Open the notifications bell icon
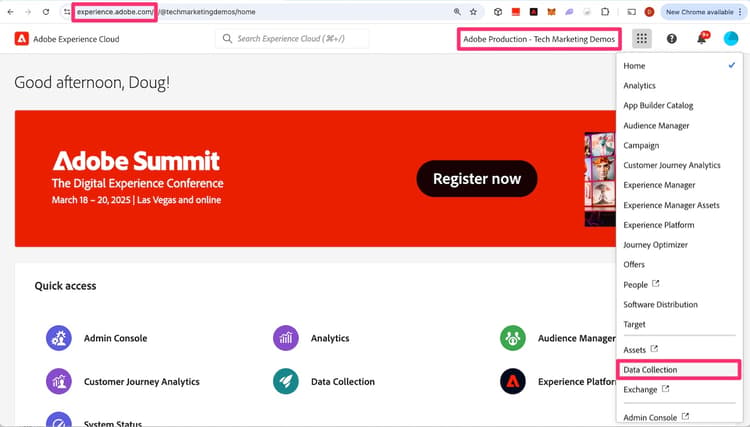 (x=702, y=38)
